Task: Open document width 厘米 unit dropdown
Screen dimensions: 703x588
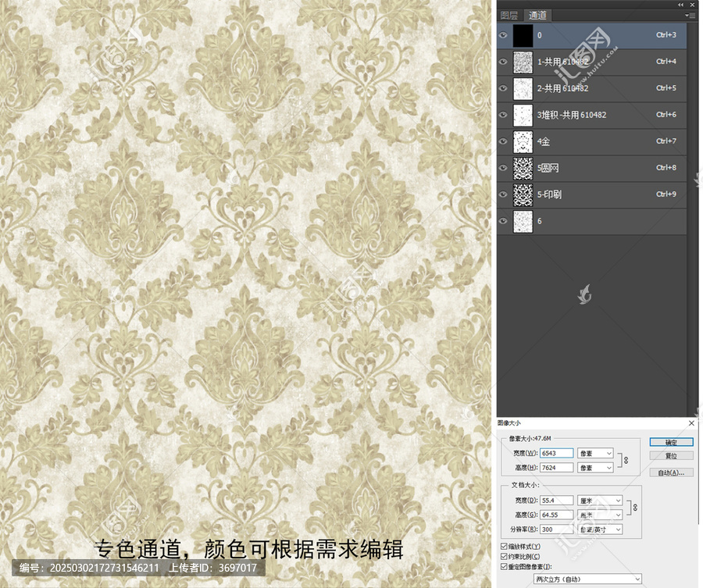Action: 600,501
